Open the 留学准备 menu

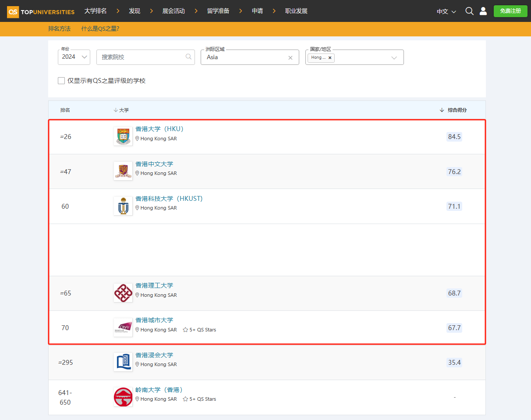point(218,11)
